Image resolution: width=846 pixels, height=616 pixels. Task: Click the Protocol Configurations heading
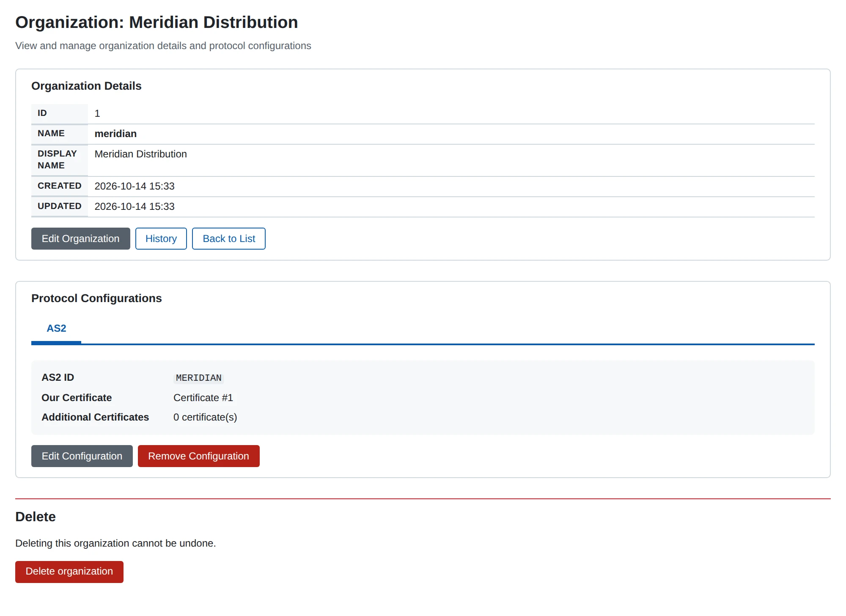[96, 298]
